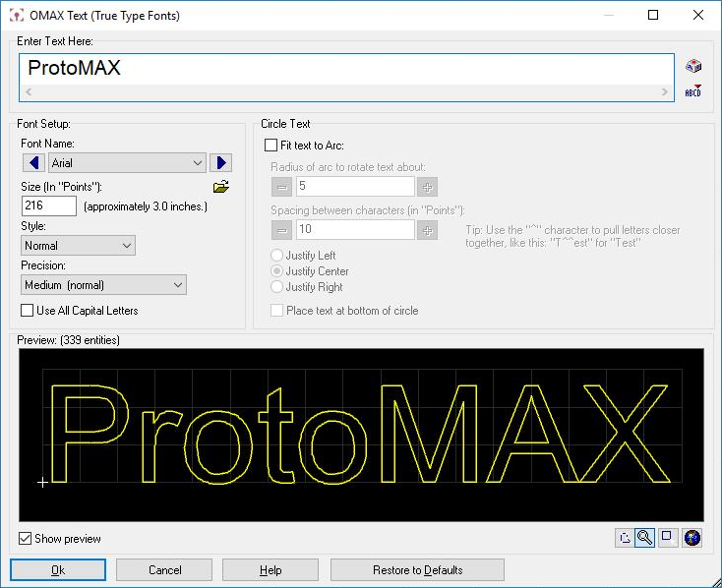Screen dimensions: 722x588
Task: Open the Precision dropdown
Action: pyautogui.click(x=103, y=285)
